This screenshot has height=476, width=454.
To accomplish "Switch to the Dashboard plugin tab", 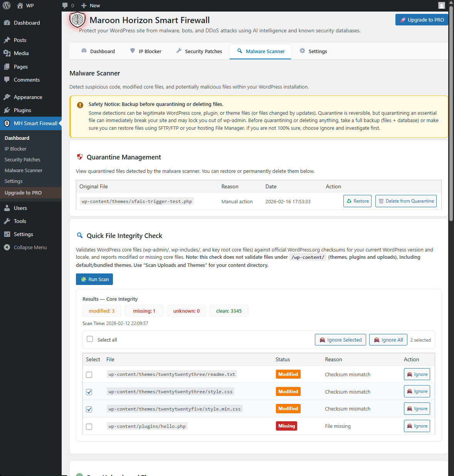I will click(x=98, y=51).
